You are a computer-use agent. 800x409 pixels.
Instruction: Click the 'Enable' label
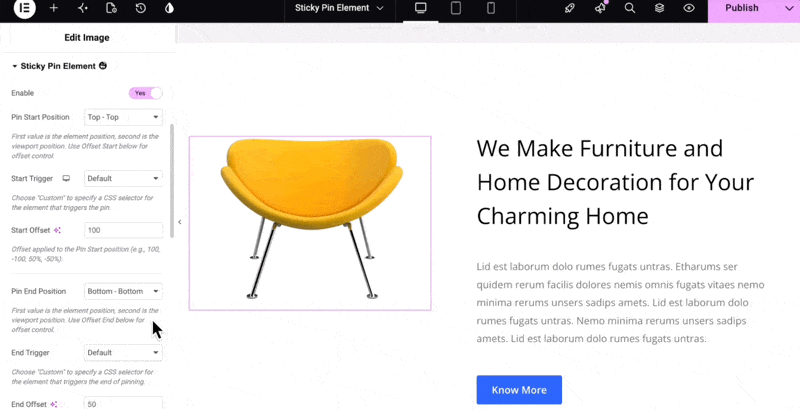coord(22,93)
